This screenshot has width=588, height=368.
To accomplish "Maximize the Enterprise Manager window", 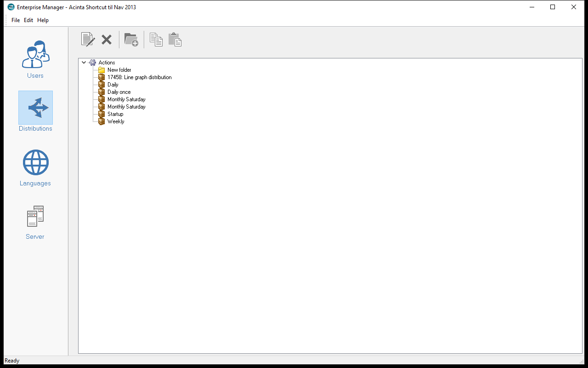I will [553, 7].
